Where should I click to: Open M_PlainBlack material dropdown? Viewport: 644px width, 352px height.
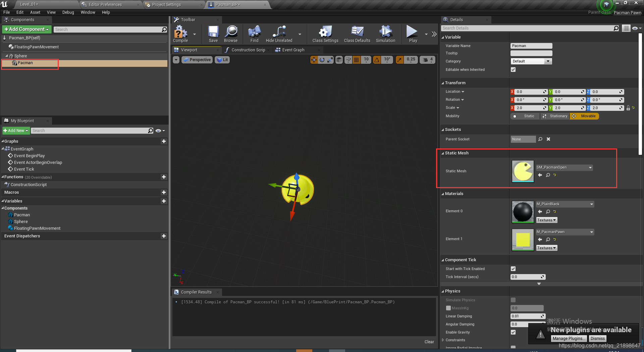pos(565,204)
